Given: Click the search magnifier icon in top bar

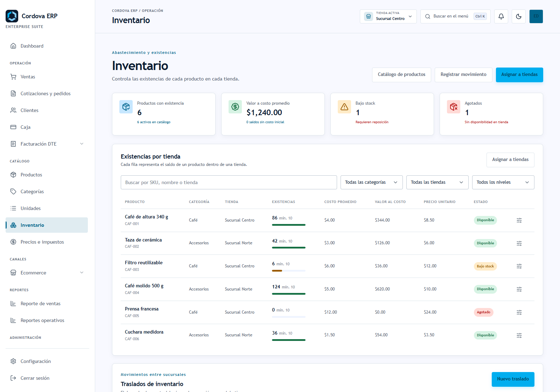Looking at the screenshot, I should pyautogui.click(x=428, y=16).
